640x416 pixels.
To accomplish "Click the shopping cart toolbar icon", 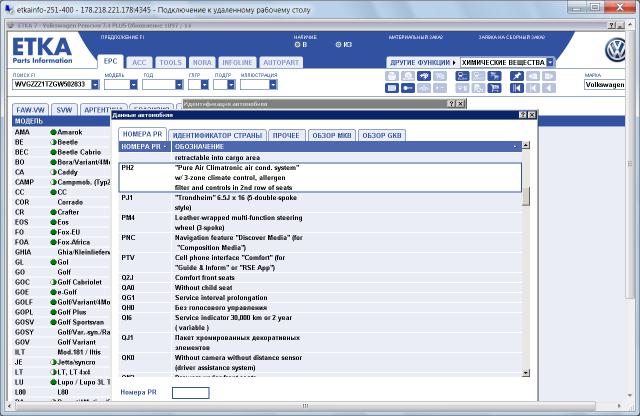I will tap(494, 88).
